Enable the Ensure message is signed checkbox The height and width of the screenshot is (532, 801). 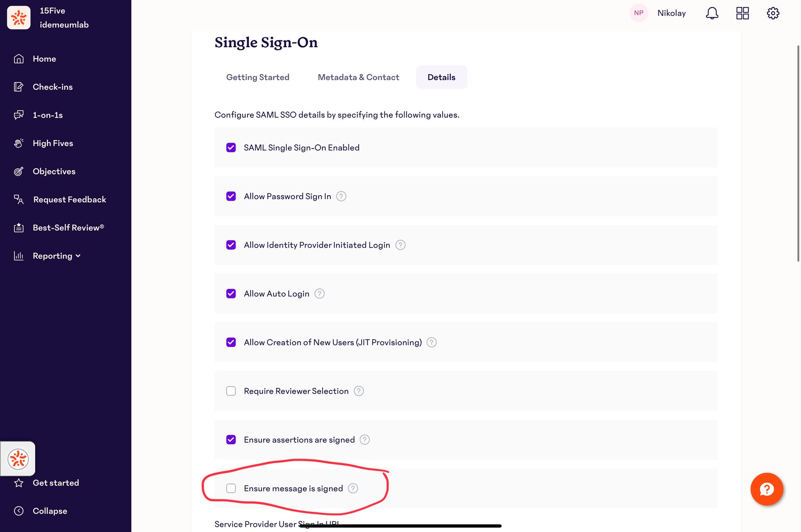pos(231,488)
